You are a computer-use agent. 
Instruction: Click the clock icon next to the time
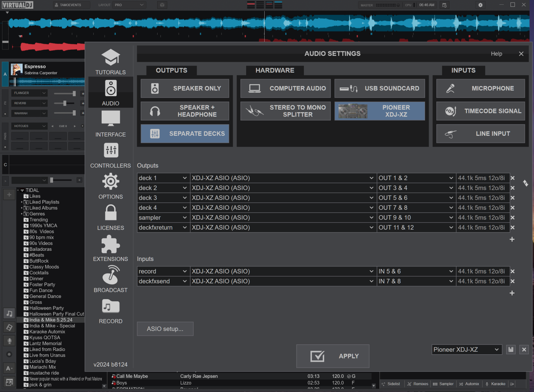click(444, 5)
